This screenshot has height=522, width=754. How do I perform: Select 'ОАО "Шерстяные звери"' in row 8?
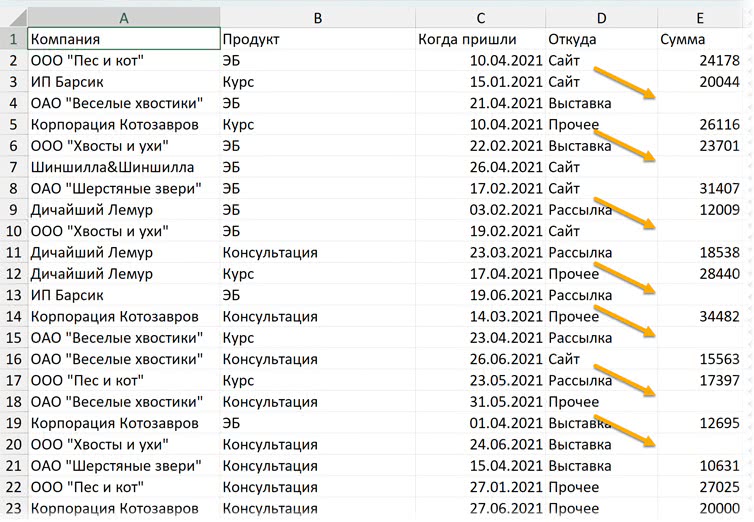124,188
